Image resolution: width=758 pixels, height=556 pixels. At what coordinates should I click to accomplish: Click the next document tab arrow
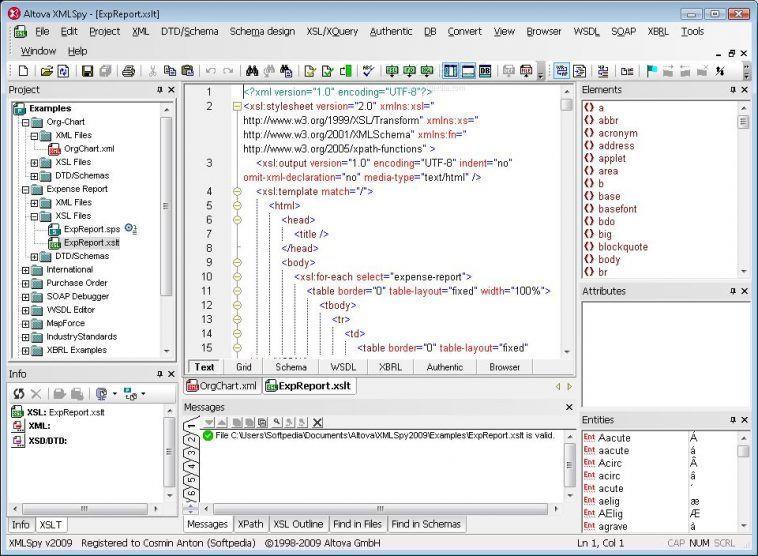[569, 386]
